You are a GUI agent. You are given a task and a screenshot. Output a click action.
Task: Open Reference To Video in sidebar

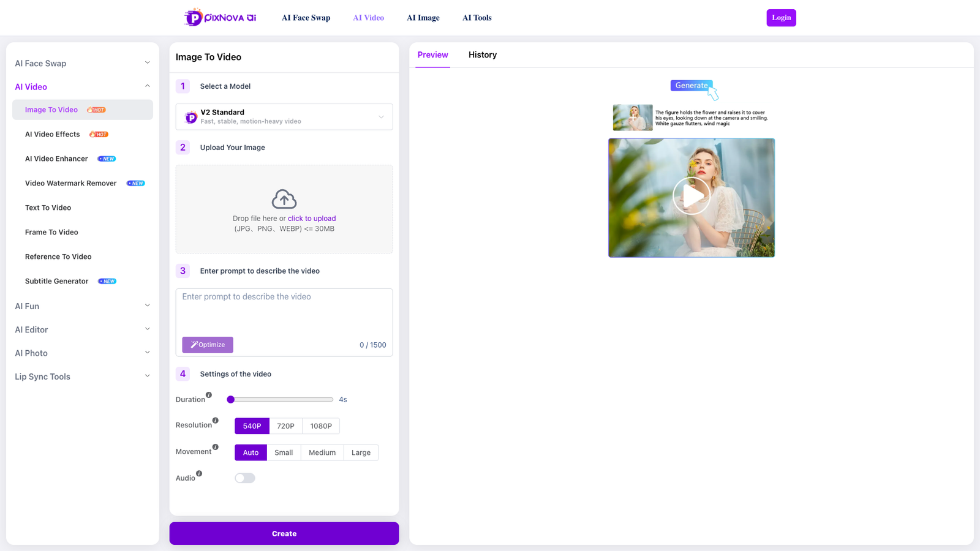[83, 257]
